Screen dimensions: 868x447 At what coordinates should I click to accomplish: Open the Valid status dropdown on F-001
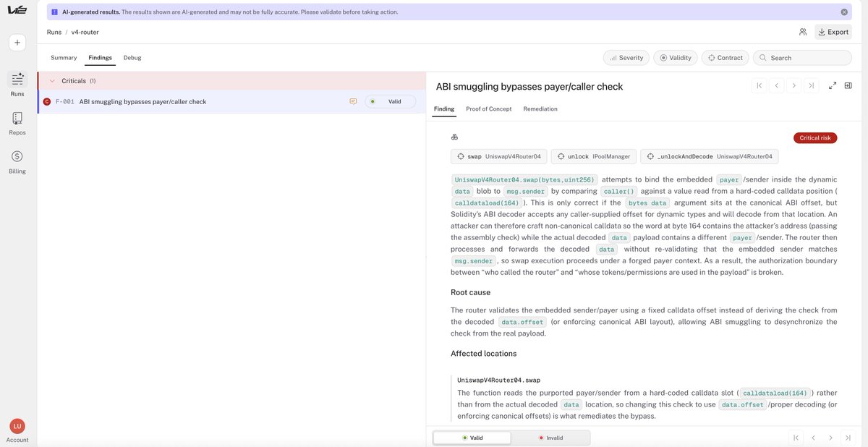[x=391, y=102]
